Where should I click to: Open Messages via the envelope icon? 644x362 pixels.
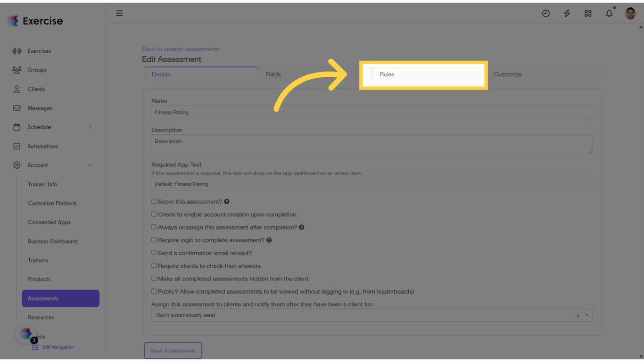point(17,108)
